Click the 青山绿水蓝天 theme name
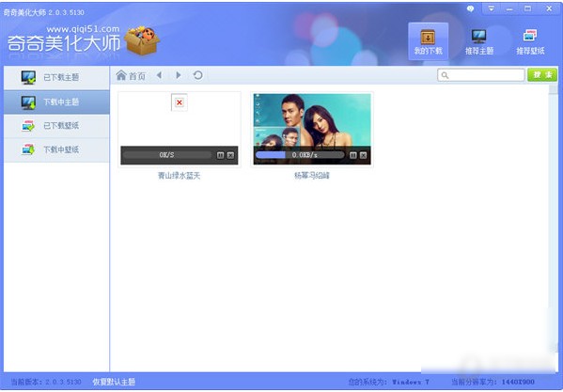This screenshot has width=563, height=392. 180,176
